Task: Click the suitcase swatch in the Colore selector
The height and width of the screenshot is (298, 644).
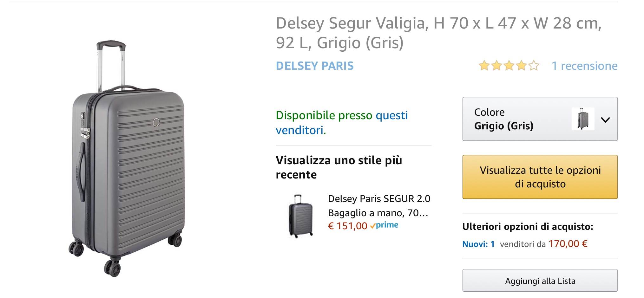Action: pos(583,119)
